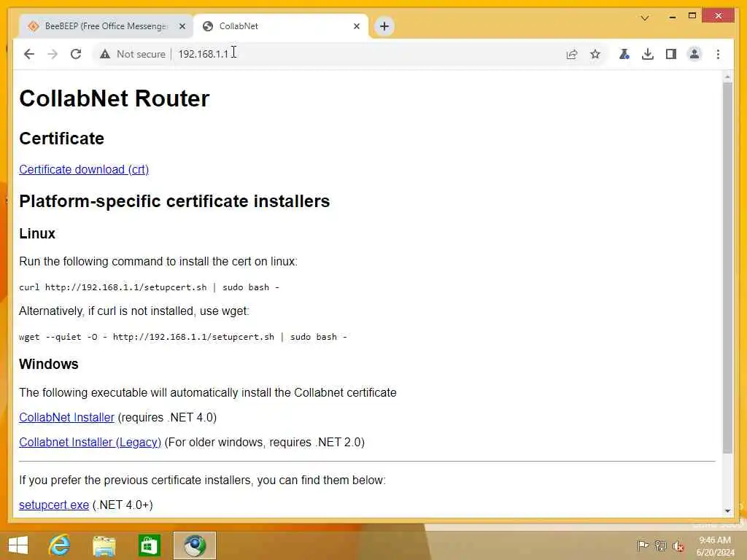Image resolution: width=747 pixels, height=560 pixels.
Task: Go back using the browser back arrow
Action: [29, 54]
